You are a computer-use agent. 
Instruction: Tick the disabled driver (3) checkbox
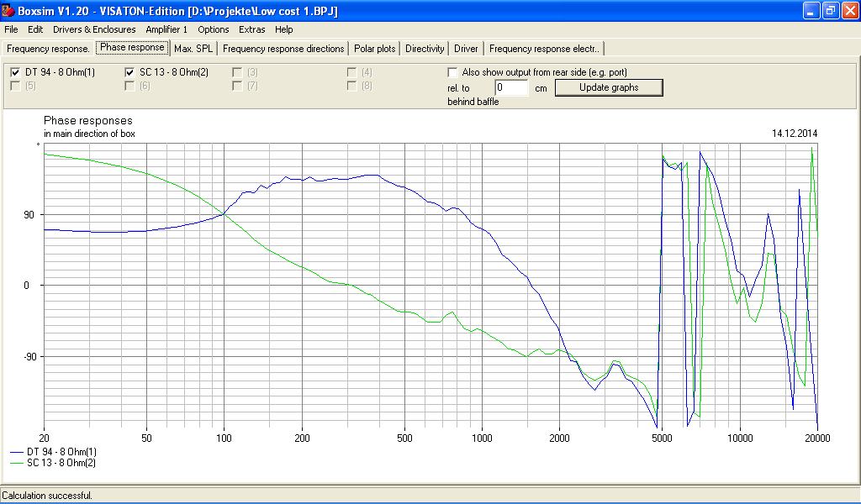(237, 72)
